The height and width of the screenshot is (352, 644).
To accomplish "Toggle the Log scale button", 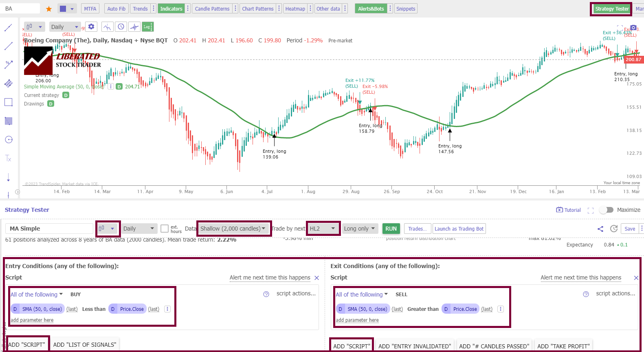I will point(147,27).
